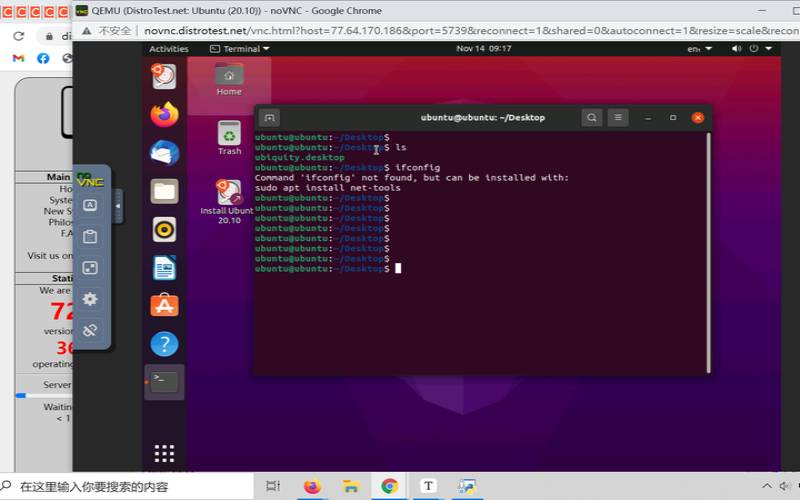Screen dimensions: 800x500
Task: Launch Rhythmbox music player from the dock
Action: point(164,230)
